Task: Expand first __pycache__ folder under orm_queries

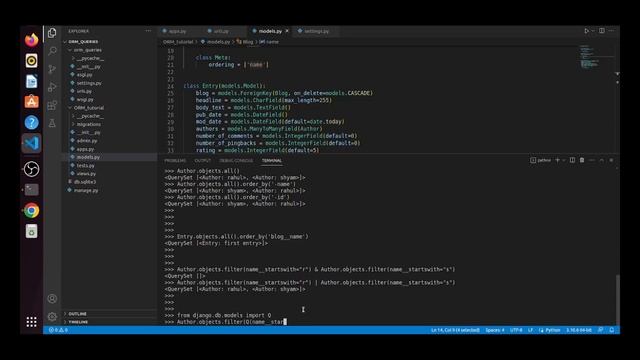Action: 90,58
